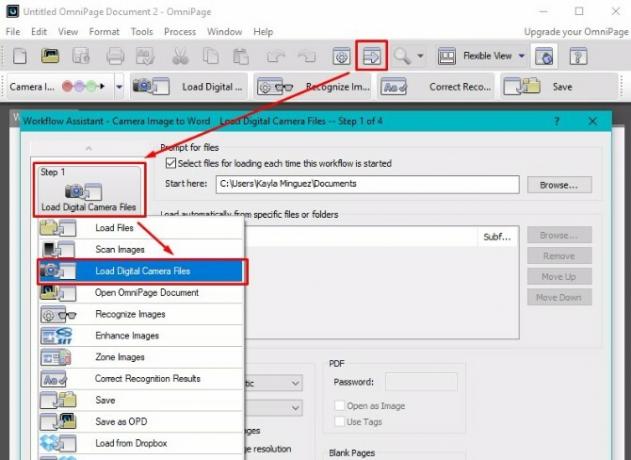Image resolution: width=631 pixels, height=460 pixels.
Task: Select Load Digital Camera Files list entry
Action: (141, 271)
